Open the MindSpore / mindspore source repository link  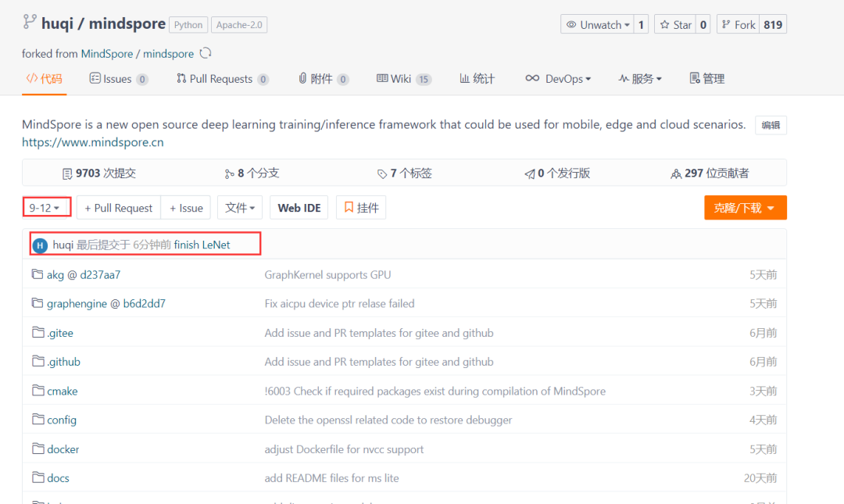(x=138, y=54)
